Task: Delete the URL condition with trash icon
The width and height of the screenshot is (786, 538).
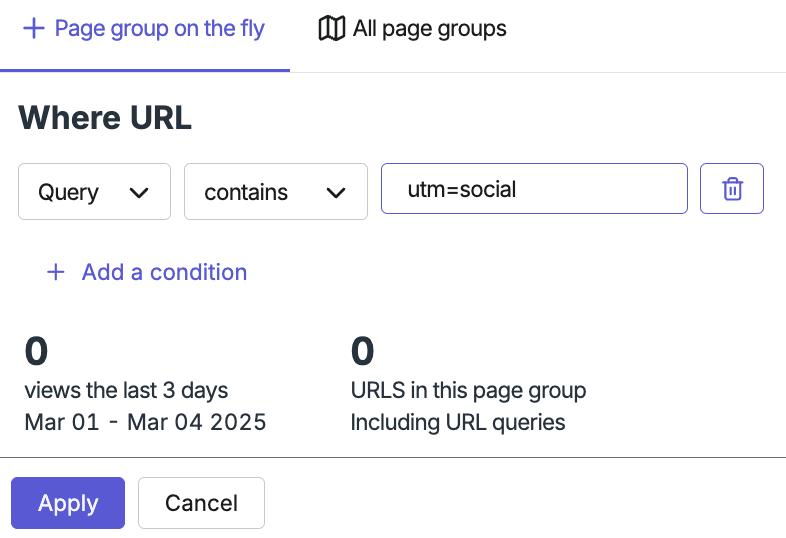Action: click(x=731, y=189)
